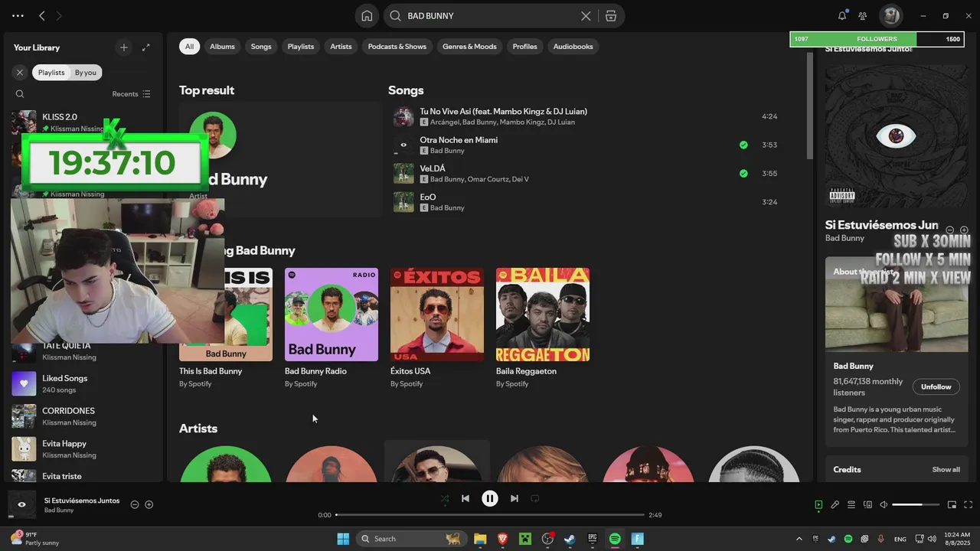The height and width of the screenshot is (551, 980).
Task: Skip to previous track
Action: click(x=465, y=498)
